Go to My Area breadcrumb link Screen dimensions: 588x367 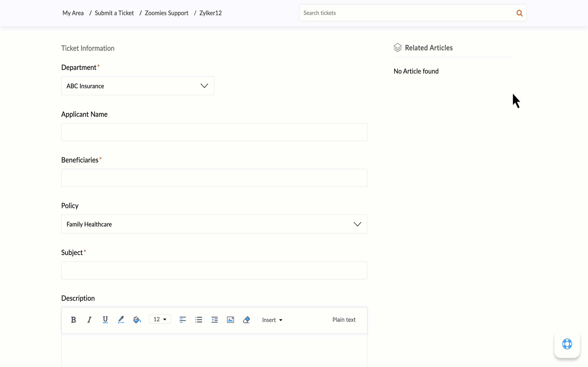coord(73,13)
